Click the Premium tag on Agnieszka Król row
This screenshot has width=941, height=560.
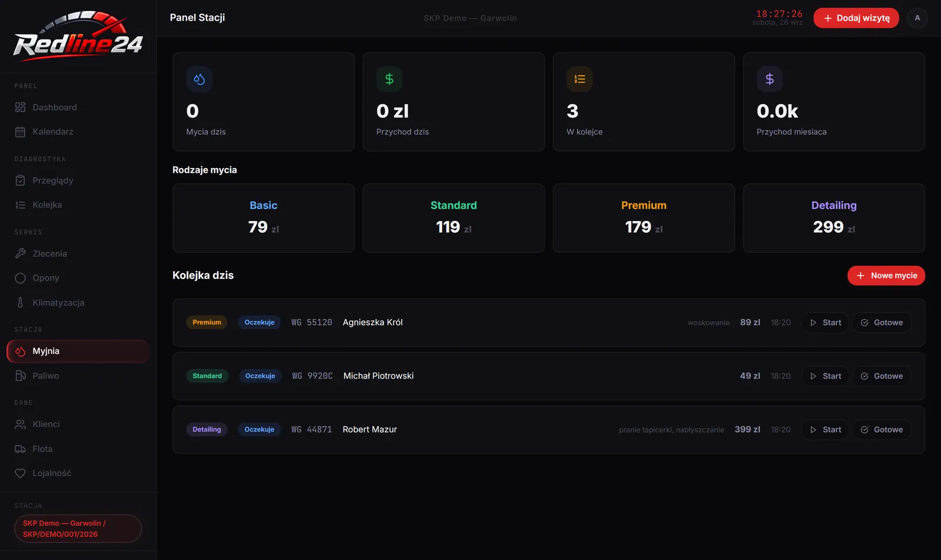tap(207, 323)
